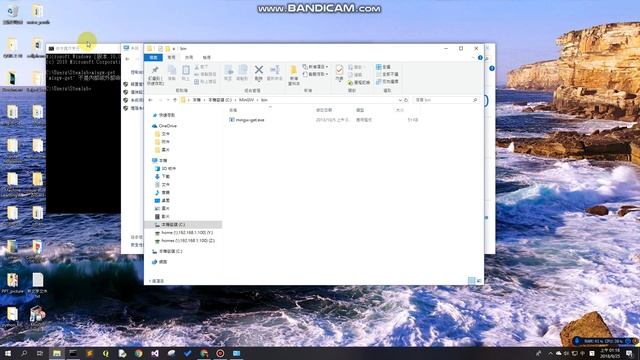Viewport: 640px width, 360px height.
Task: Click Edit in the Open group
Action: click(356, 75)
